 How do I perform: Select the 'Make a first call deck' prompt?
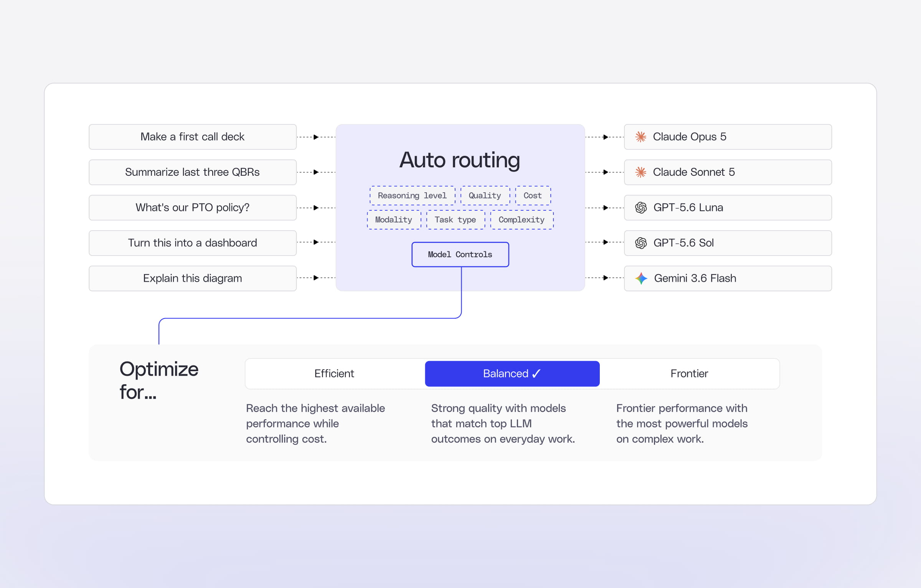tap(193, 137)
